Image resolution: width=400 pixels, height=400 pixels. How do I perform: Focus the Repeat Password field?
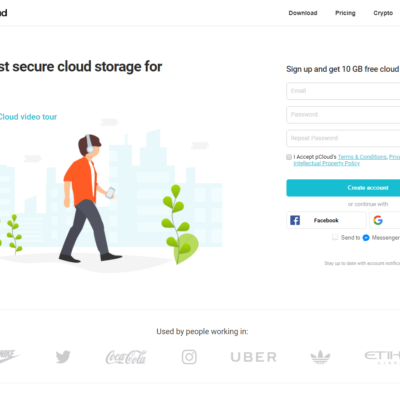click(343, 138)
